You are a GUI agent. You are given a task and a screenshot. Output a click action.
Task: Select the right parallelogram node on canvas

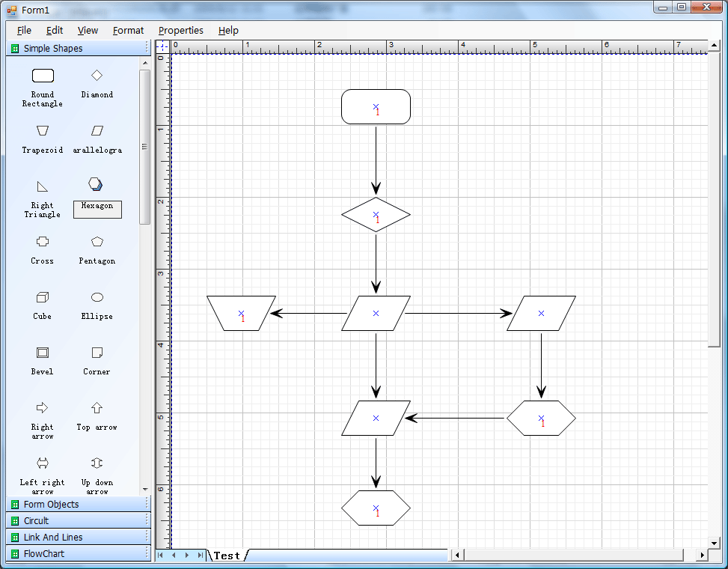pos(542,314)
